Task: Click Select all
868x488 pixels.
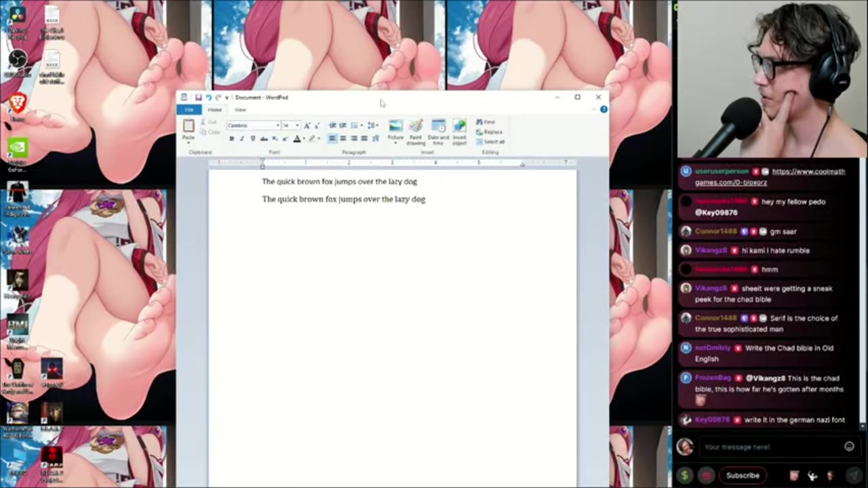Action: pyautogui.click(x=491, y=142)
